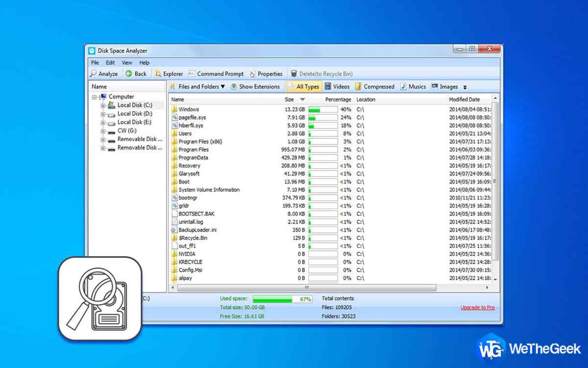The image size is (588, 368).
Task: Click the Users folder icon
Action: tap(174, 133)
